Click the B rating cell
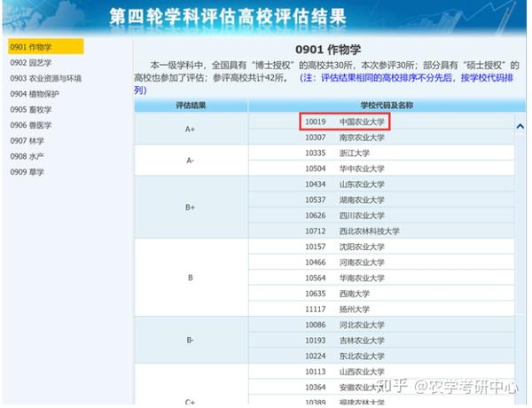 [x=191, y=278]
